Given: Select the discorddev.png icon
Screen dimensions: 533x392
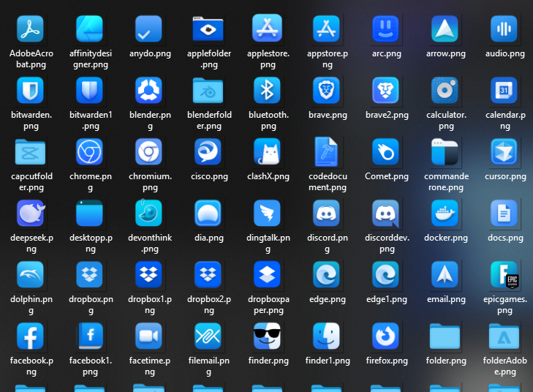Looking at the screenshot, I should [385, 214].
